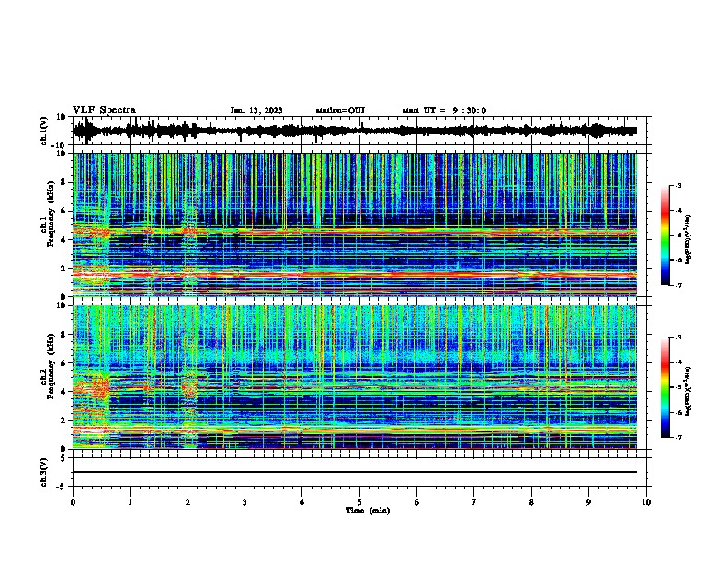The height and width of the screenshot is (563, 728).
Task: Click the "10" label ending the time axis
Action: [x=646, y=502]
